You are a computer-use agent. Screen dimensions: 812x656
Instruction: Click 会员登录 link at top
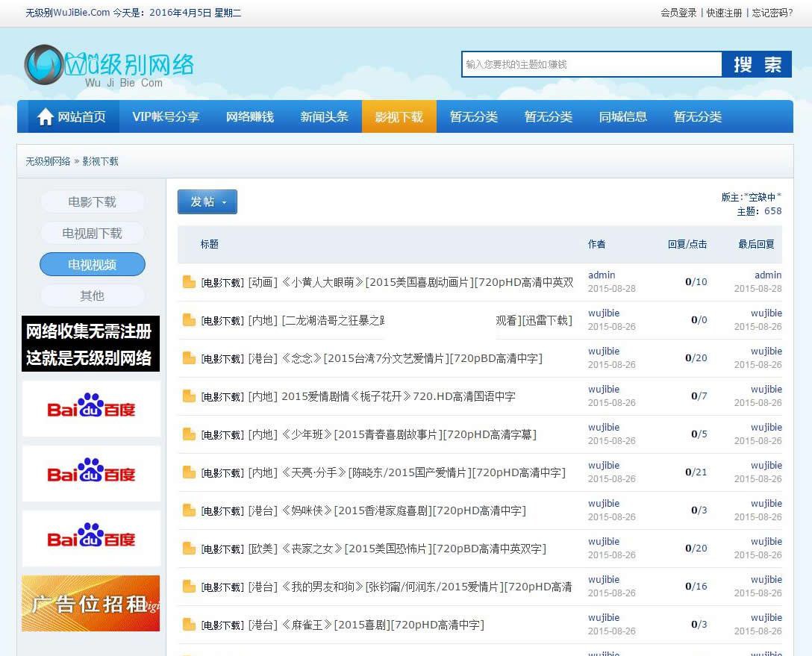point(678,13)
